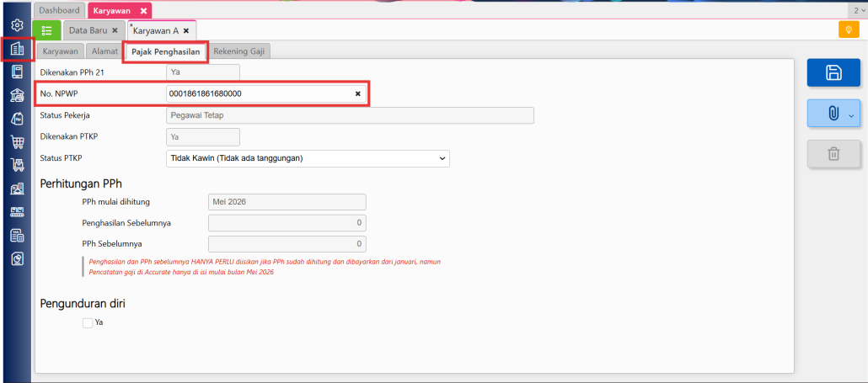Open the settings gear in sidebar
868x383 pixels.
point(17,25)
